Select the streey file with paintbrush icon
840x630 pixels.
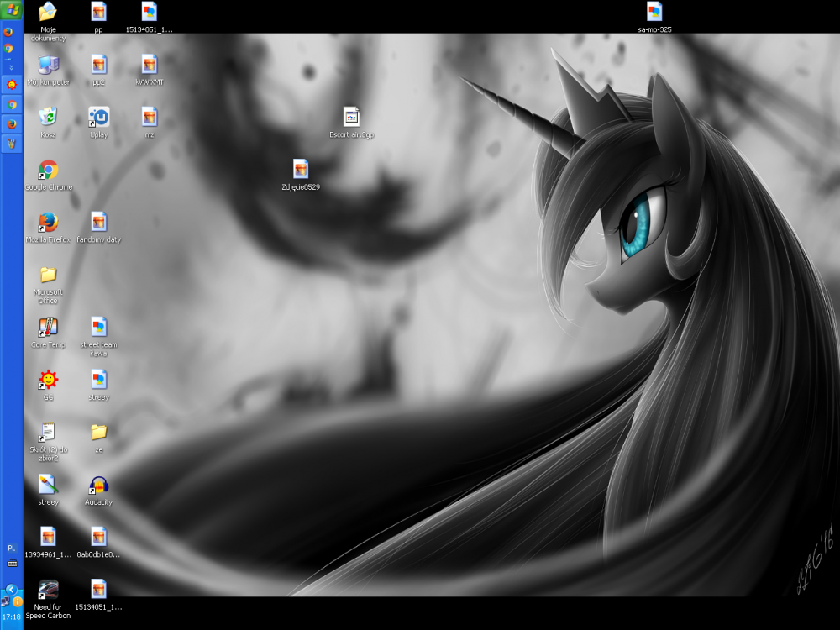[48, 485]
